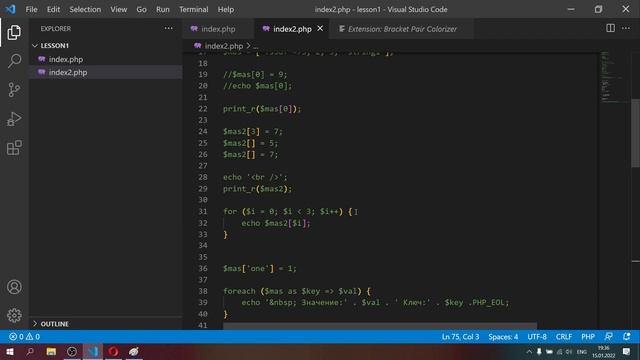
Task: Open the Edit menu
Action: [53, 9]
